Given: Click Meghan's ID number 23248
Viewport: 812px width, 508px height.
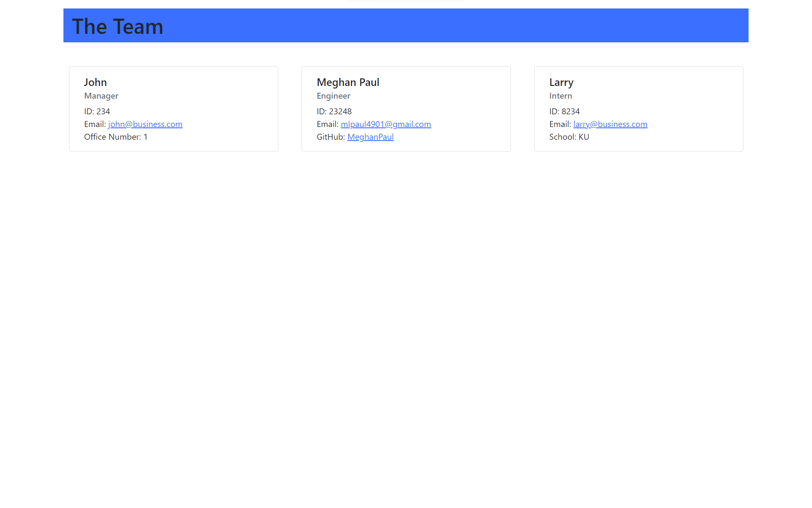Looking at the screenshot, I should click(334, 111).
